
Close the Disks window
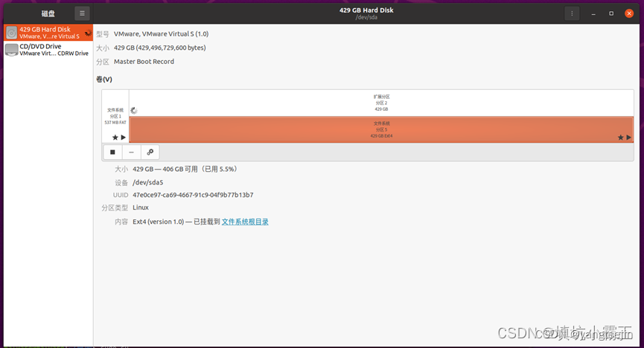coord(629,13)
